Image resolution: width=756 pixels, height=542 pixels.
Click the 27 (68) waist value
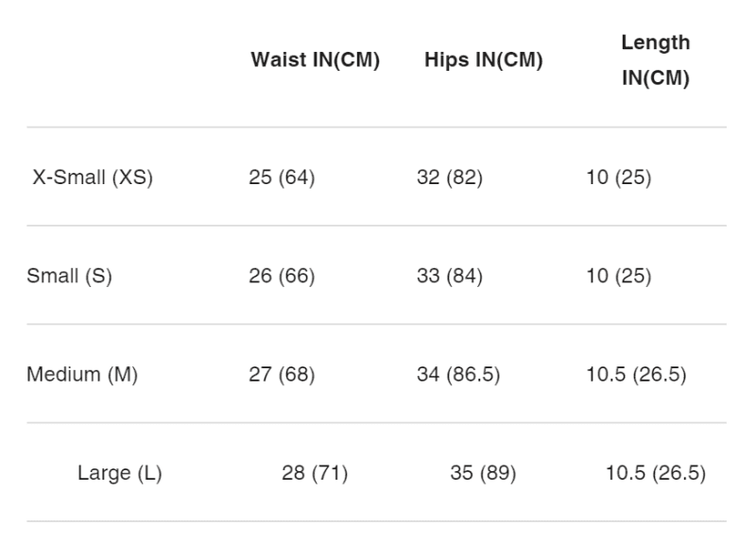point(282,374)
